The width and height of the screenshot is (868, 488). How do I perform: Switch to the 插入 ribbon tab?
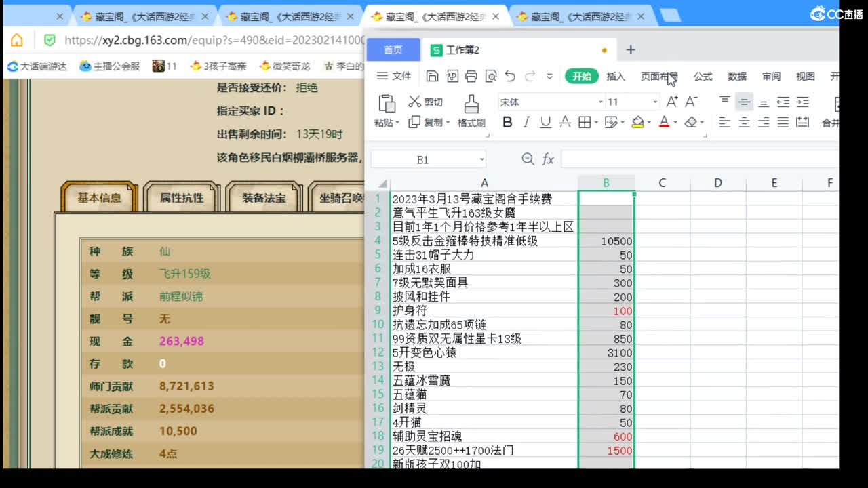click(x=616, y=77)
